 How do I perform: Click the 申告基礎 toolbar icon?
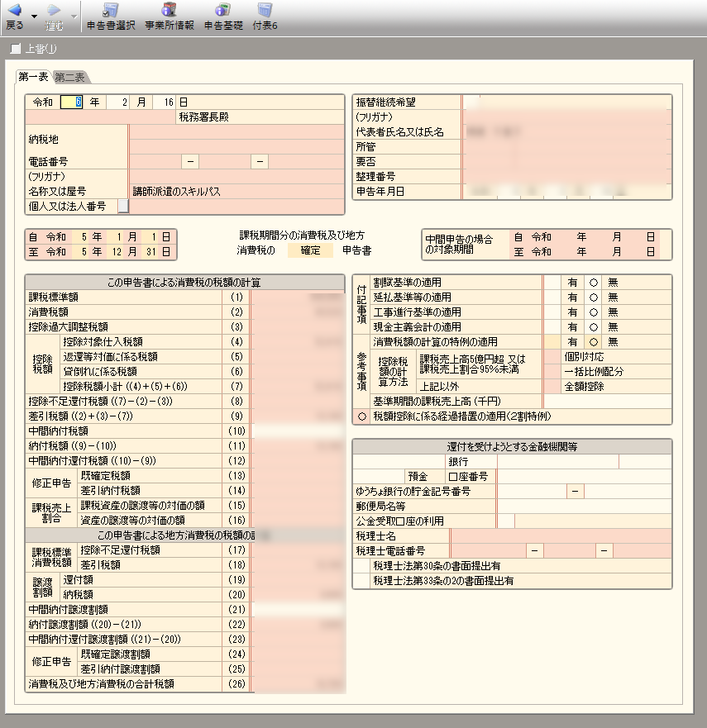click(x=222, y=11)
